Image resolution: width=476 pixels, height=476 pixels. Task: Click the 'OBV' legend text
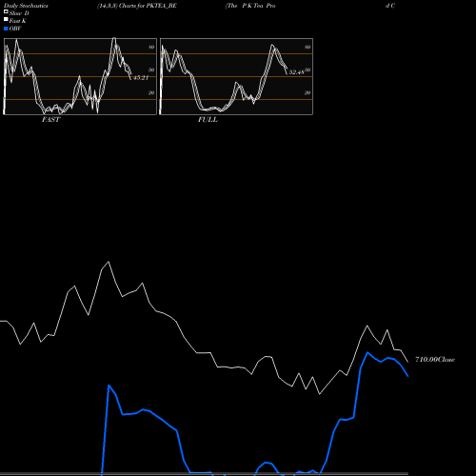[15, 29]
